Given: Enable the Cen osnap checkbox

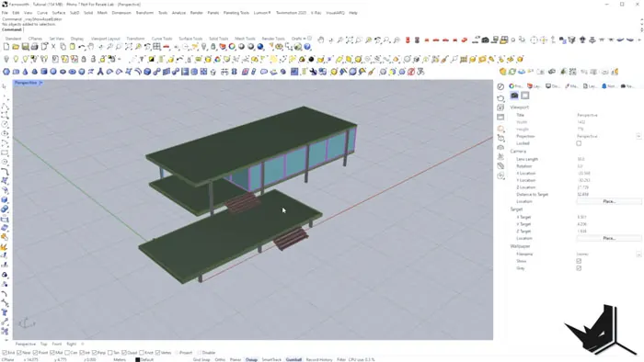Looking at the screenshot, I should tap(67, 353).
